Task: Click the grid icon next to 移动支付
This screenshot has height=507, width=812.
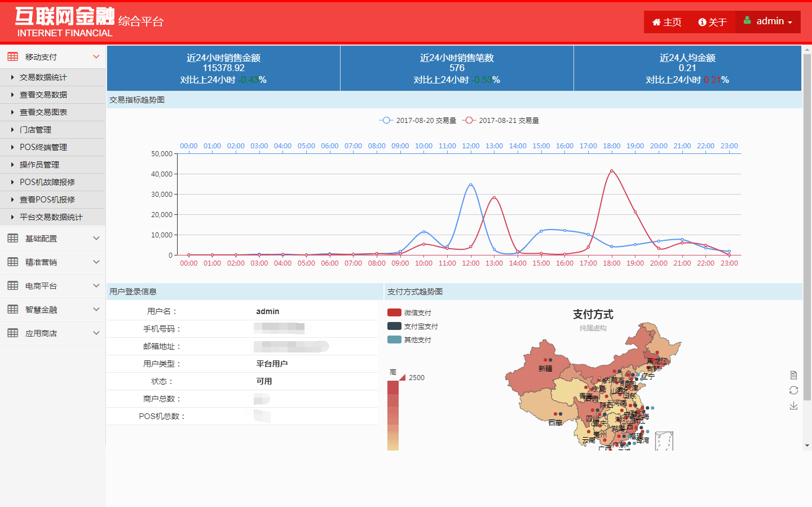Action: pyautogui.click(x=13, y=57)
